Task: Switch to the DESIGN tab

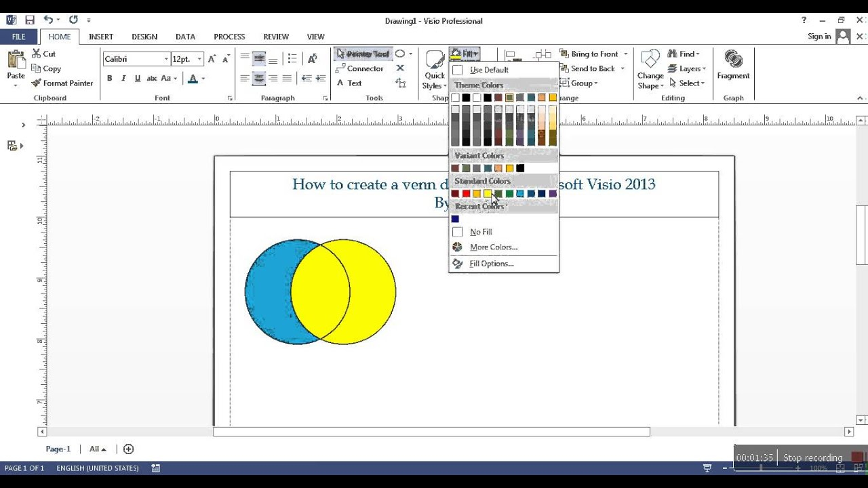Action: click(144, 37)
